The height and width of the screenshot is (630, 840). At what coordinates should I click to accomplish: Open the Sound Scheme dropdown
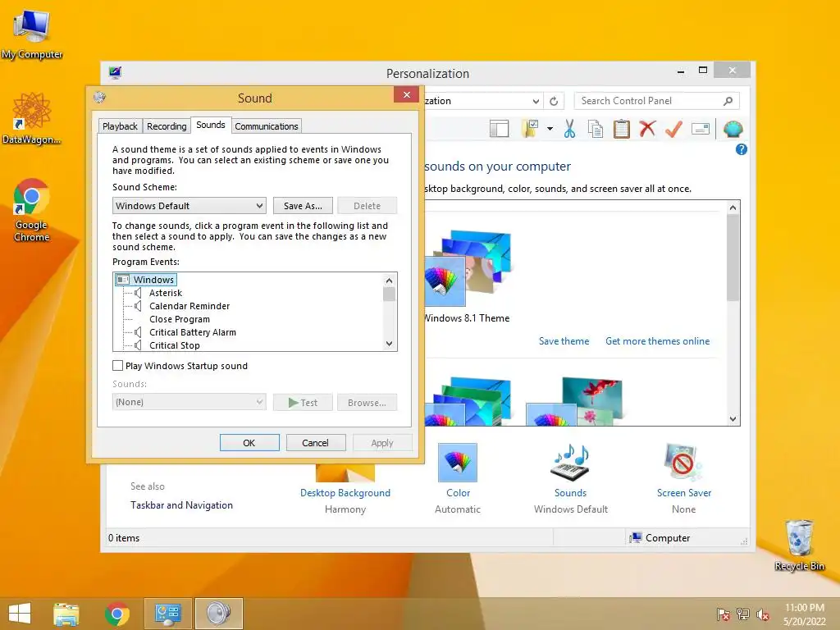(189, 206)
